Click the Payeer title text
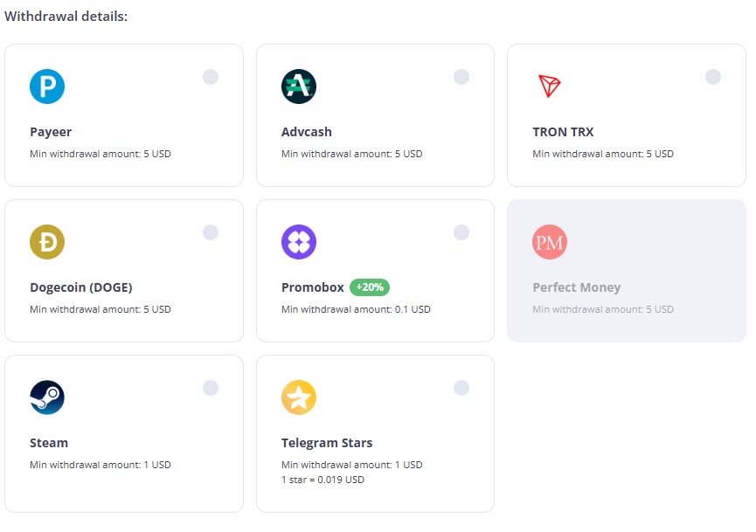Image resolution: width=756 pixels, height=532 pixels. pos(51,132)
